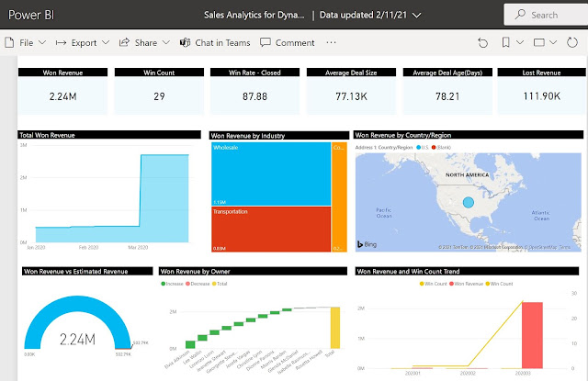Click the 2.24M gauge value
The height and width of the screenshot is (381, 588).
77,340
